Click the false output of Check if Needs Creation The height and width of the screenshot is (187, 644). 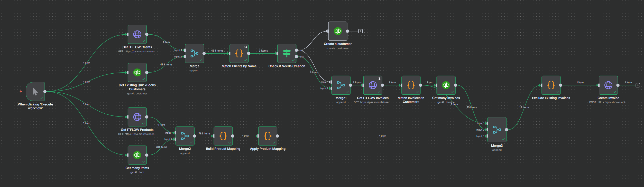pyautogui.click(x=297, y=56)
